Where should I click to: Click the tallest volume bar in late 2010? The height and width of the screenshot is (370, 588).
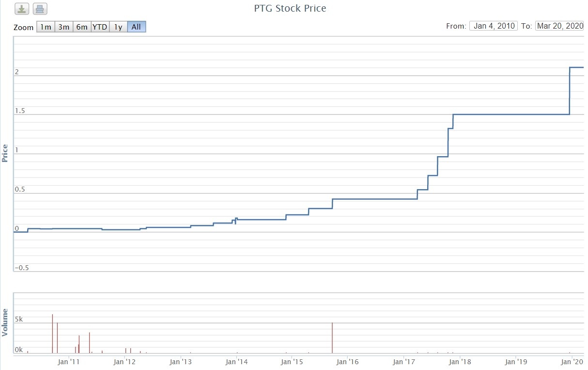coord(52,334)
